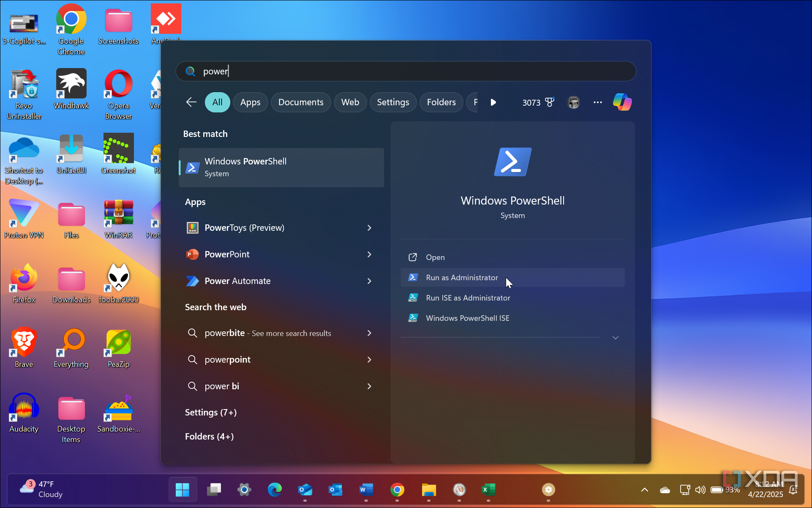This screenshot has height=508, width=812.
Task: Switch to the Settings filter tab
Action: 393,102
